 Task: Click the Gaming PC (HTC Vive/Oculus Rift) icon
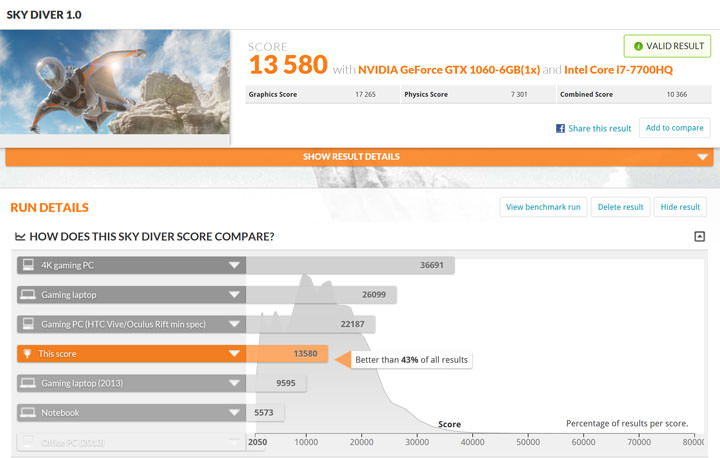tap(29, 324)
